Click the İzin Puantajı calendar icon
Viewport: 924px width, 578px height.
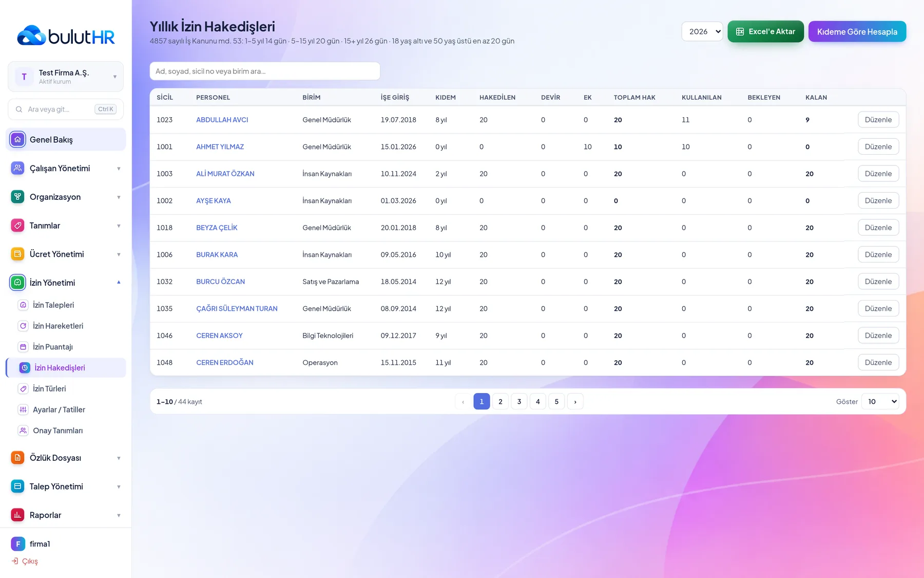tap(23, 347)
